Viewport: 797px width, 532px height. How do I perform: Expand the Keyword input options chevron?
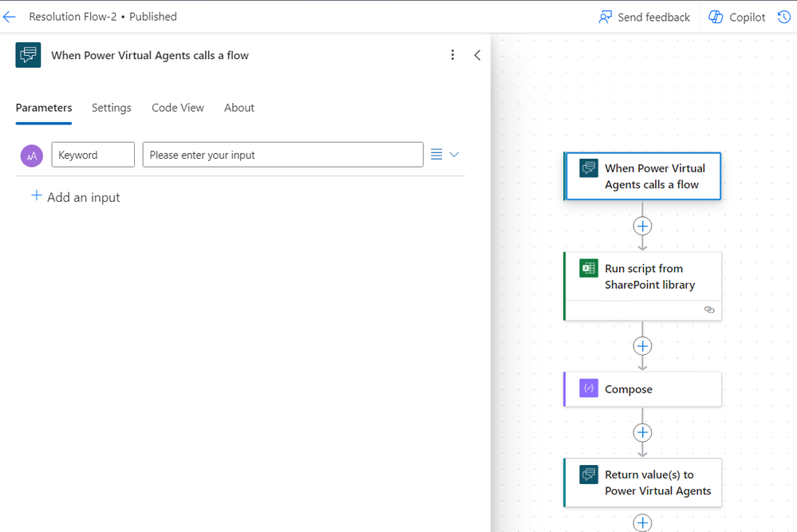[x=454, y=155]
